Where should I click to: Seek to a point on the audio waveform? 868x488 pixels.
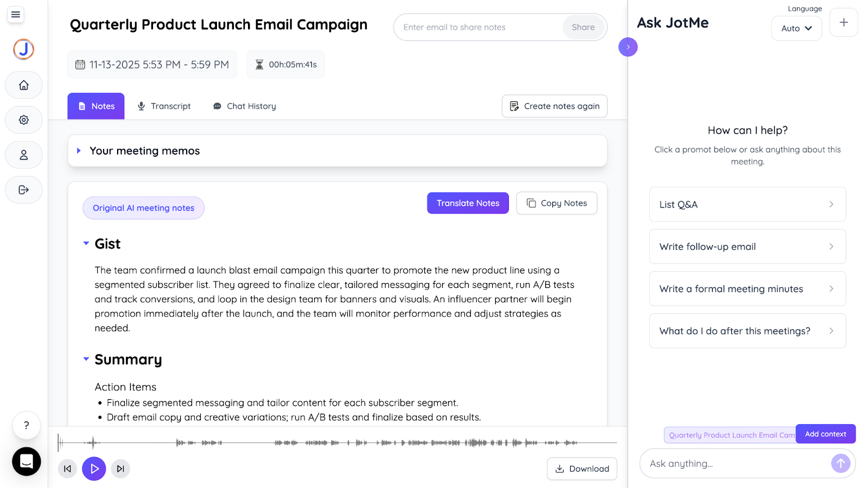[336, 442]
